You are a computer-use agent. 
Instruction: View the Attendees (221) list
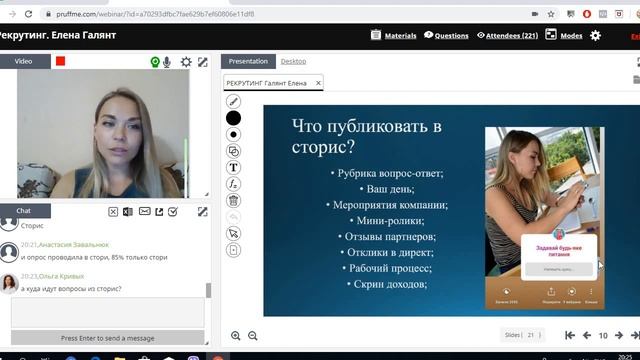(x=512, y=36)
